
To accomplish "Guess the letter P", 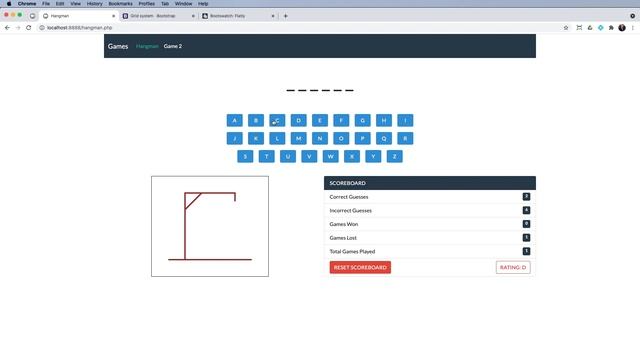I will coord(362,138).
